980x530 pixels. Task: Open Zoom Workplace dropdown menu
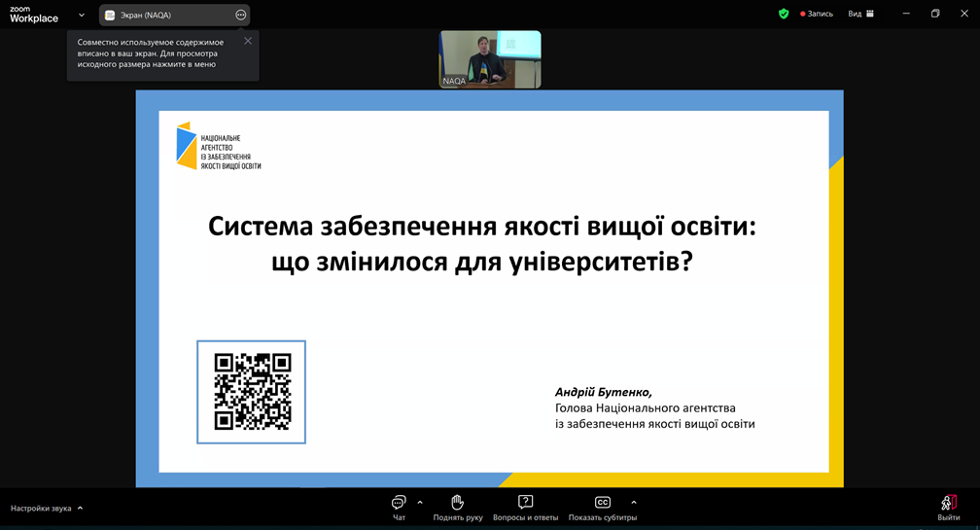(x=82, y=15)
